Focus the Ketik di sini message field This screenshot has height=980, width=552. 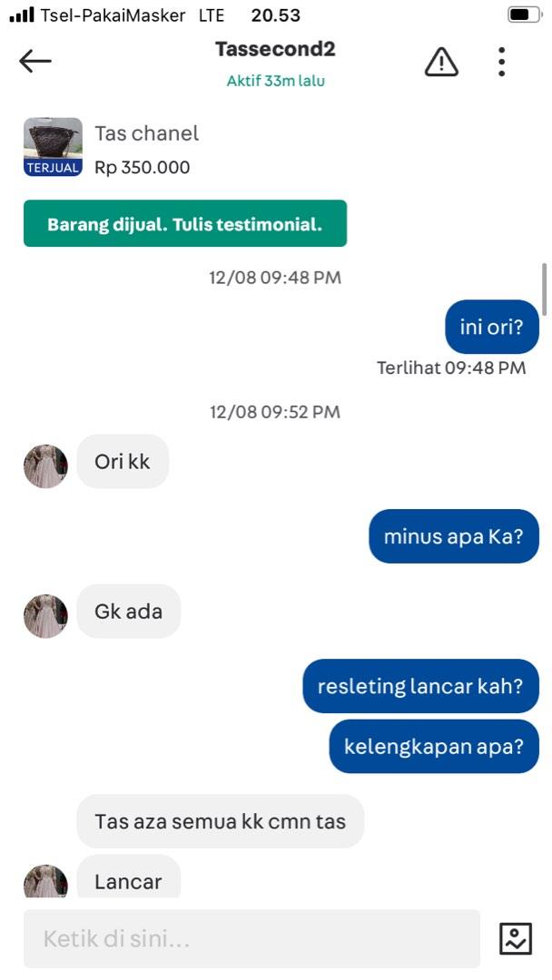[251, 939]
